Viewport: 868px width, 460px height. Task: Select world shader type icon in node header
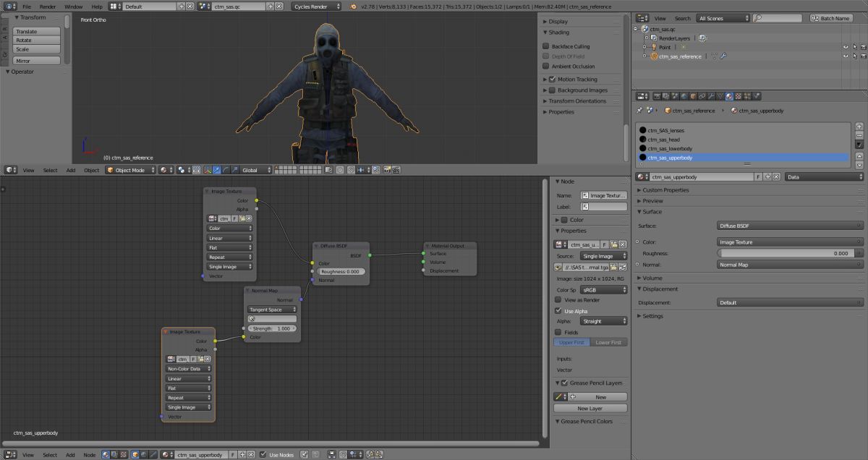(144, 454)
